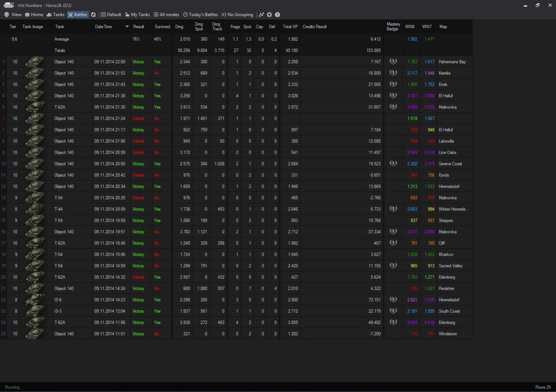This screenshot has width=556, height=392.
Task: Click mastery badge in row 5 Malinovka
Action: [x=393, y=107]
